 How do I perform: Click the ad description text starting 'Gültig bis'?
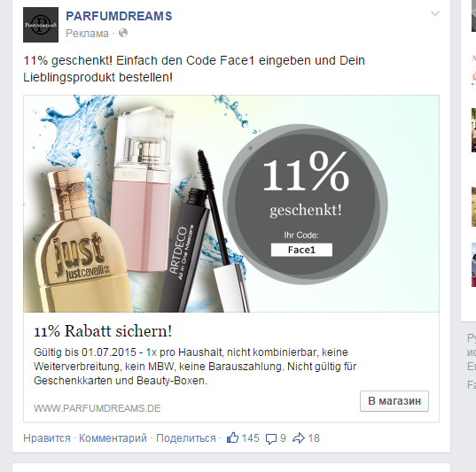click(195, 367)
